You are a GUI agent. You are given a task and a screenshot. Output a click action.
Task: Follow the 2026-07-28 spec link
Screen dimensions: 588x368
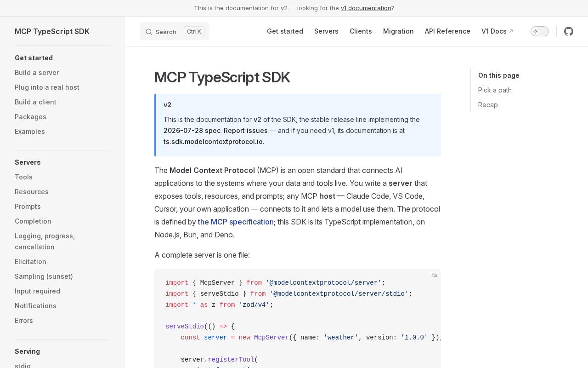[x=192, y=131]
